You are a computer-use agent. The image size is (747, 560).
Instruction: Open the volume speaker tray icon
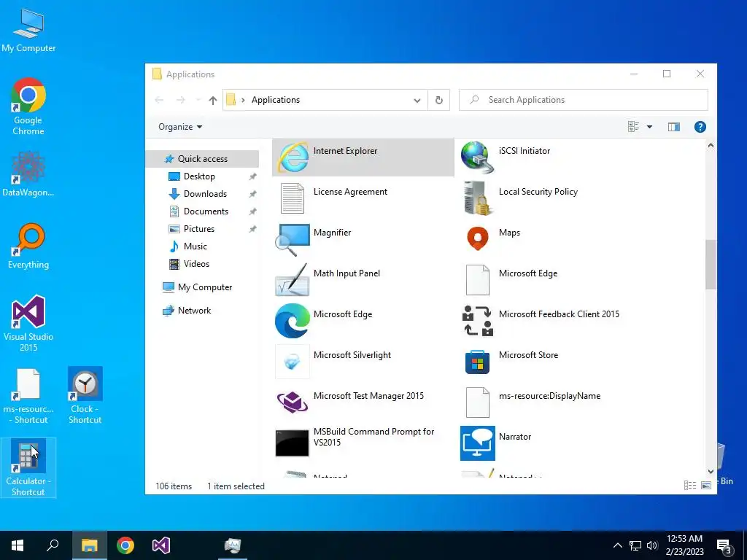pyautogui.click(x=652, y=545)
